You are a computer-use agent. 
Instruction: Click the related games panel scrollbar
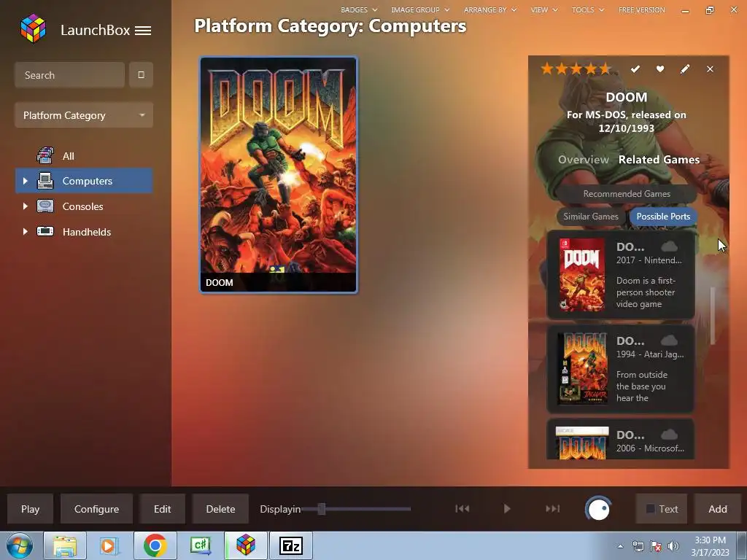click(x=713, y=315)
